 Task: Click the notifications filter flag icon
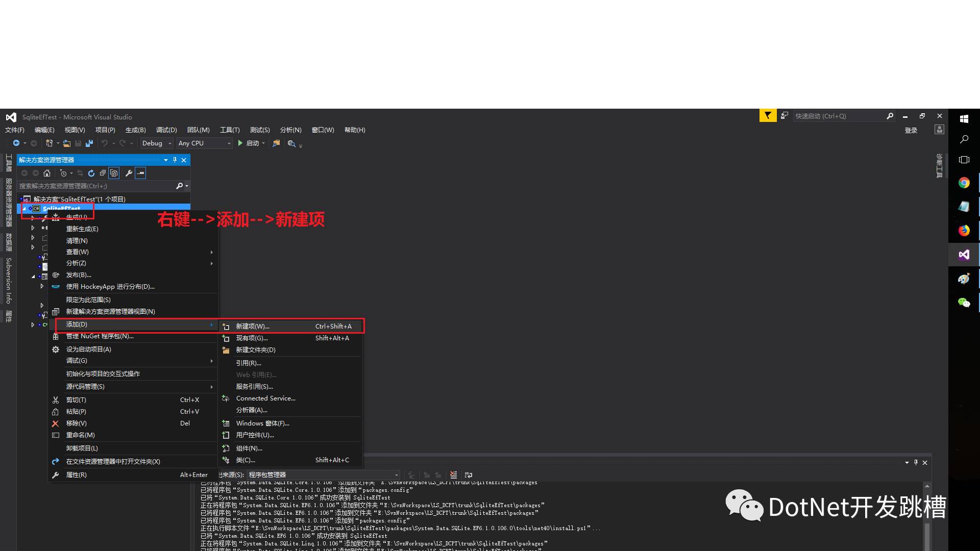(x=768, y=116)
